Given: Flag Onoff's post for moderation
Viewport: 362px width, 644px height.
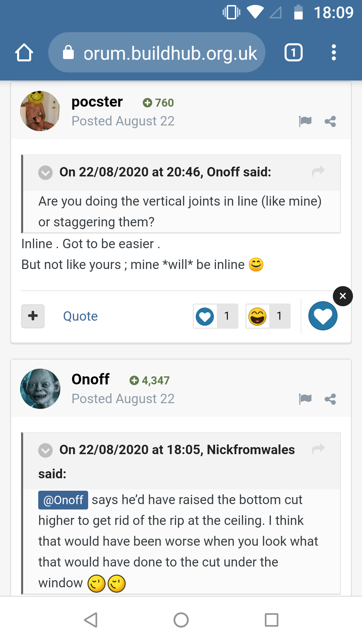Looking at the screenshot, I should point(305,399).
